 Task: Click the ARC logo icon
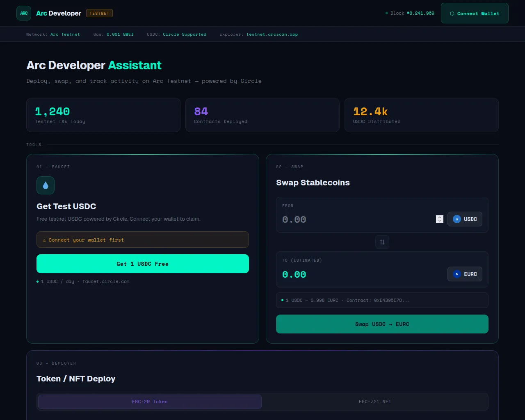click(24, 13)
